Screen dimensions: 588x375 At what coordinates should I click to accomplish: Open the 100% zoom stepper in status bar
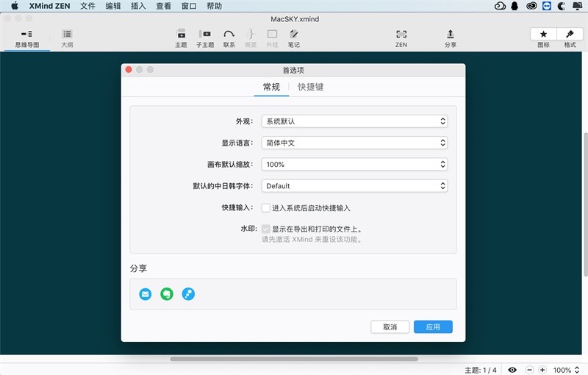577,370
